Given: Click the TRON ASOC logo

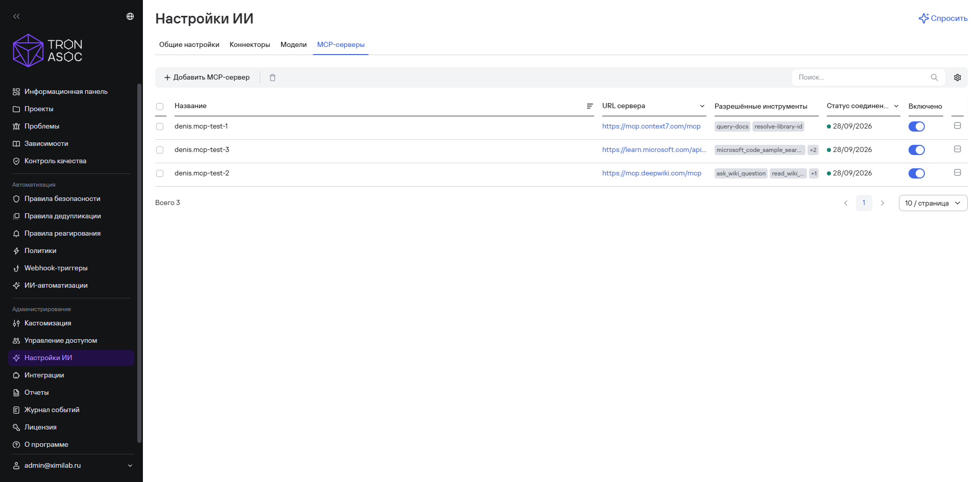Looking at the screenshot, I should pos(47,50).
